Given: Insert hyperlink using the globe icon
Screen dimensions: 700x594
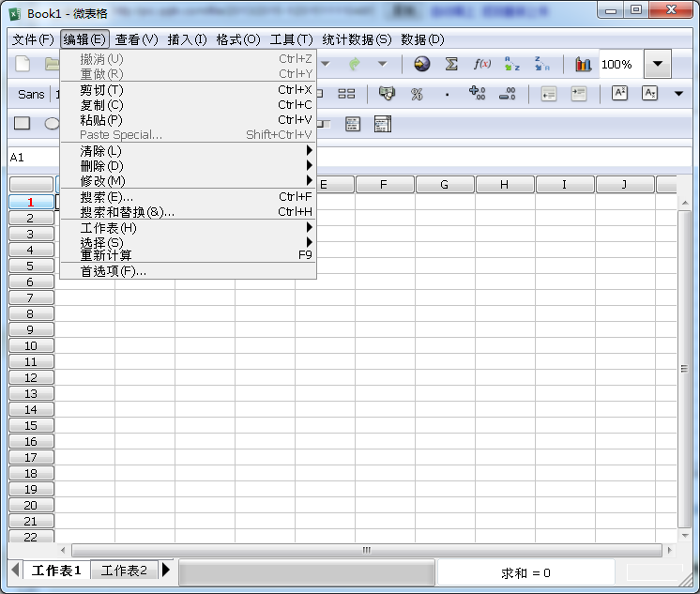Looking at the screenshot, I should coord(422,64).
